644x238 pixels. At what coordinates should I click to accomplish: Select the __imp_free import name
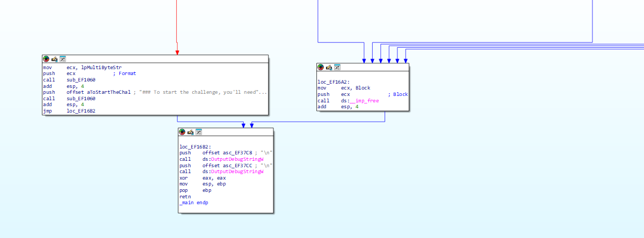364,101
